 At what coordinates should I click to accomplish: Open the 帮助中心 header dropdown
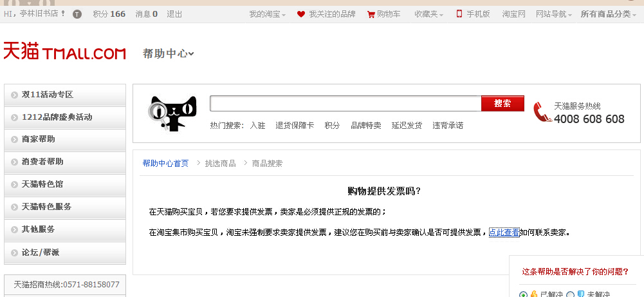[x=169, y=53]
